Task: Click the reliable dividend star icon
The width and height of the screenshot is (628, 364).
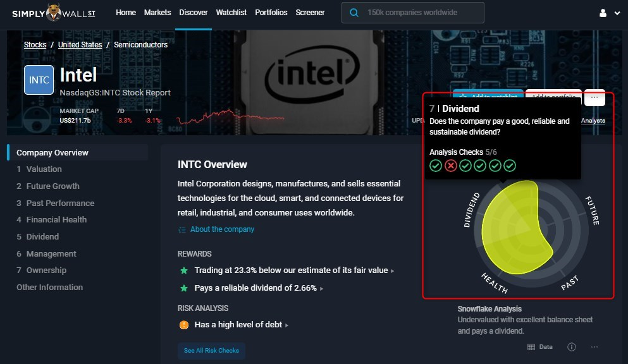Action: point(184,288)
